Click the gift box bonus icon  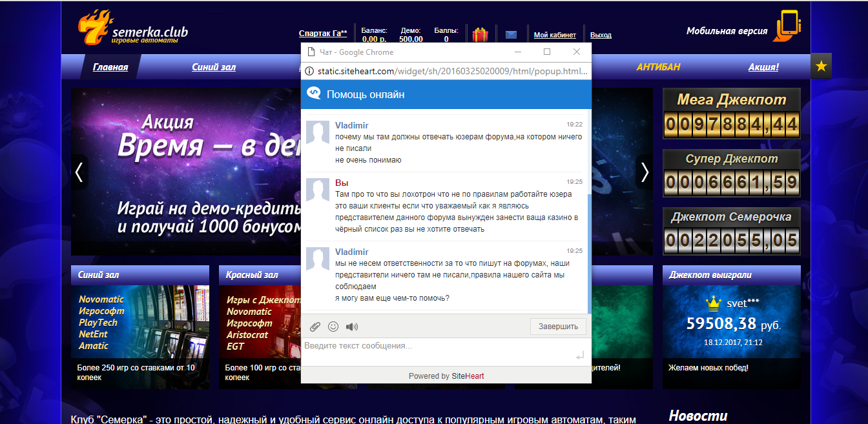coord(480,35)
